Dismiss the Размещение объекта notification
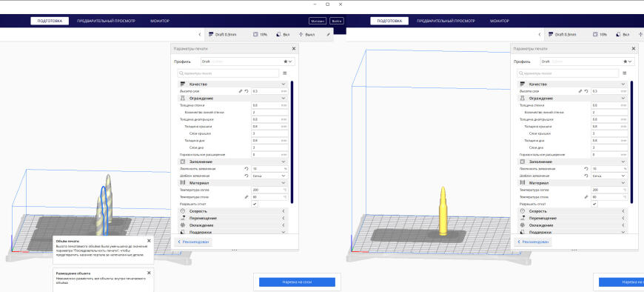 click(149, 273)
